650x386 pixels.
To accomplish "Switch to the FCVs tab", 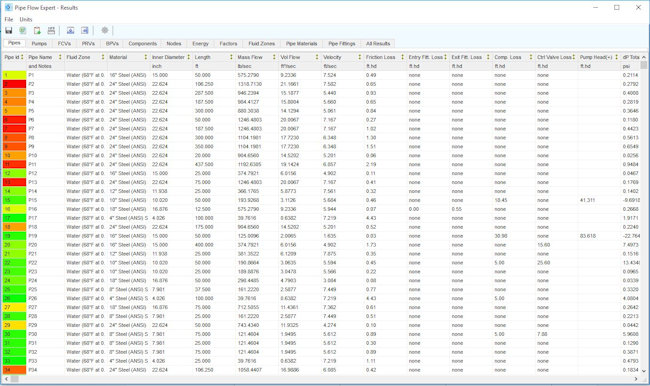I will tap(64, 44).
